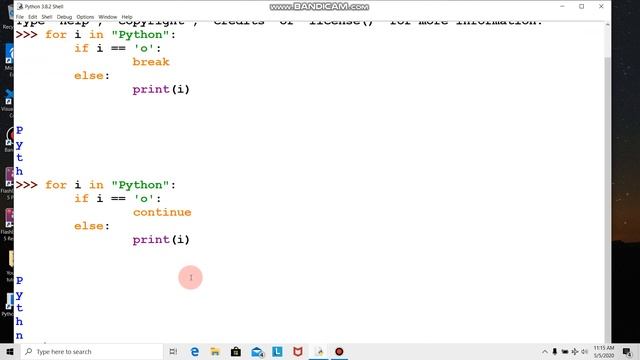Open the Window menu
Image resolution: width=640 pixels, height=360 pixels.
point(108,17)
